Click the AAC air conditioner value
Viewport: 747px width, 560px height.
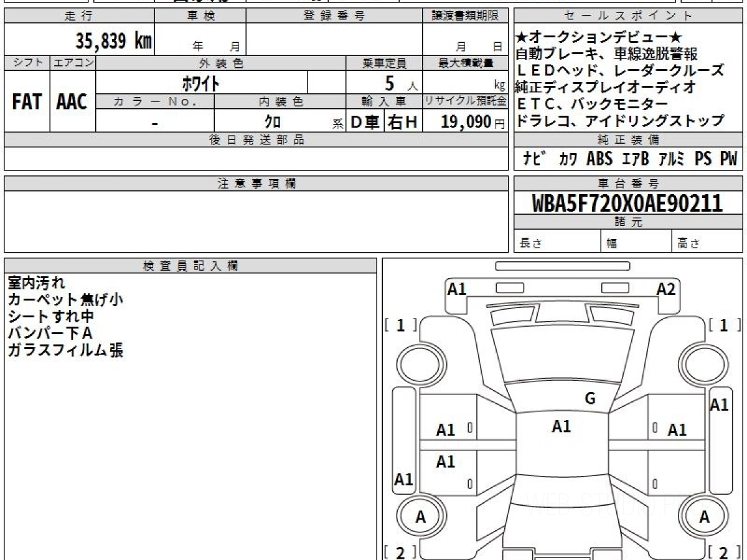[x=72, y=102]
